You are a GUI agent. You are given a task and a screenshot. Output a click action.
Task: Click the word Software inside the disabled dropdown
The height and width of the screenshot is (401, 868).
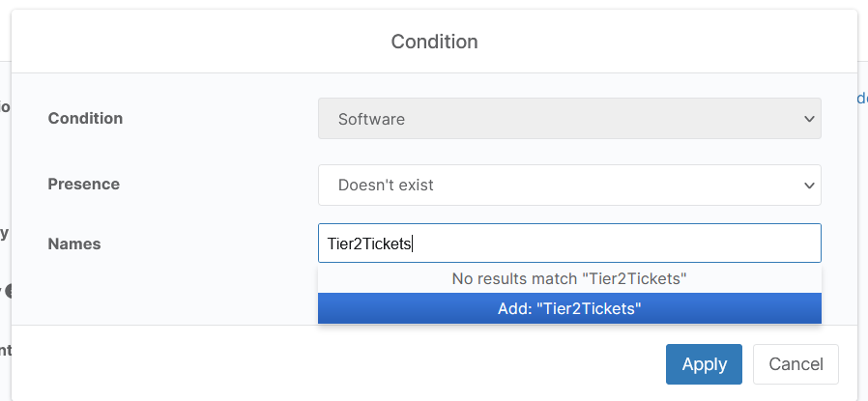click(371, 119)
